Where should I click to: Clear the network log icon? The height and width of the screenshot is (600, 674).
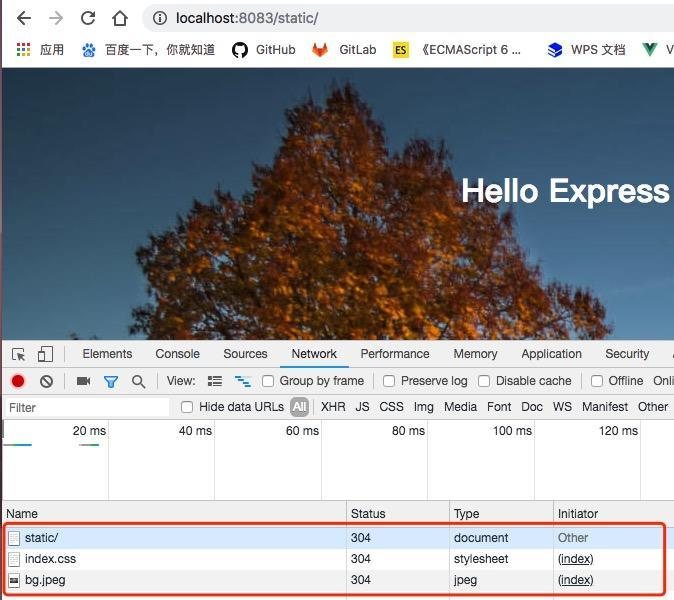[46, 381]
